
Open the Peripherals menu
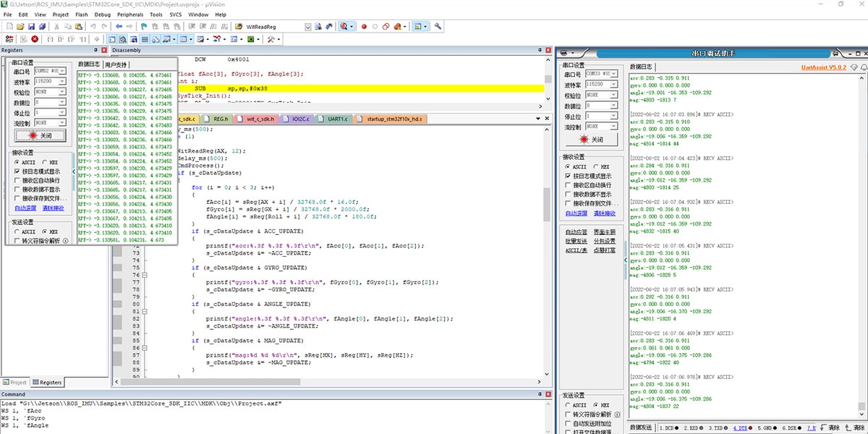130,14
